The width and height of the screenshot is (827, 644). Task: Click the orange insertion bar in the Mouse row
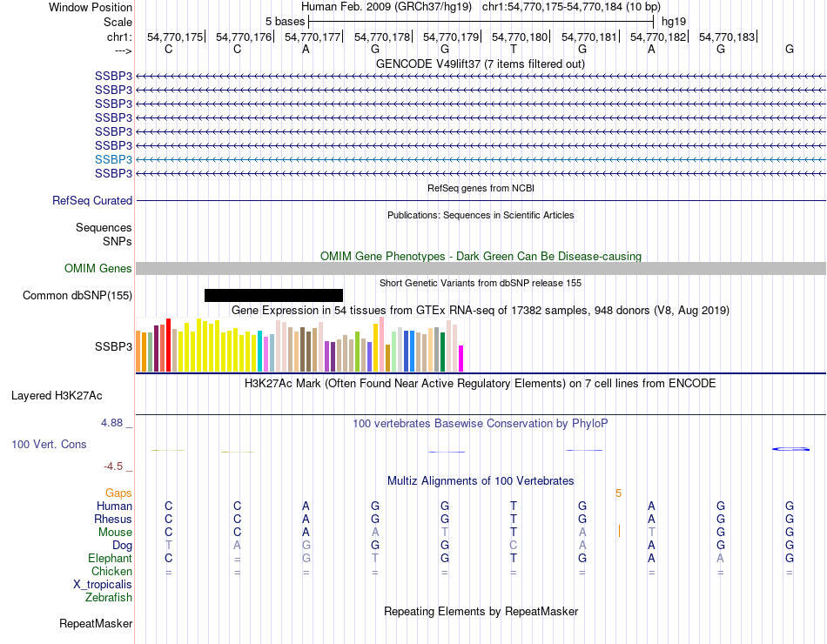pos(619,531)
